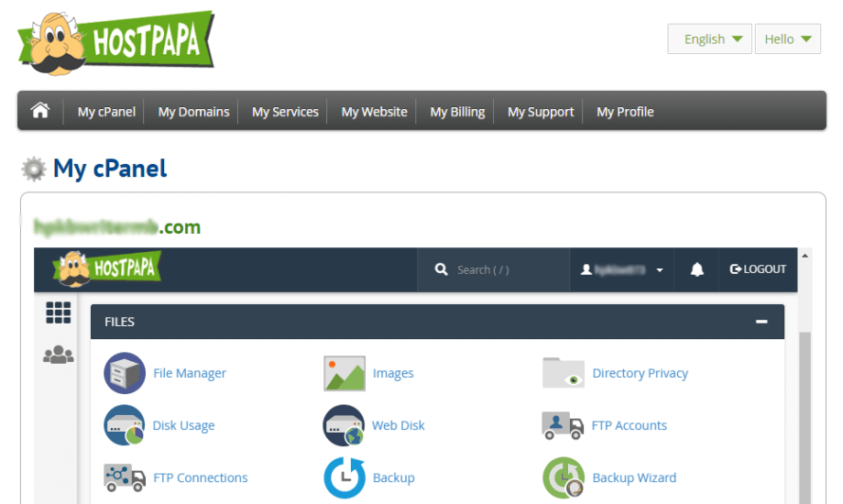843x504 pixels.
Task: Open the Backup Wizard icon
Action: (x=564, y=477)
